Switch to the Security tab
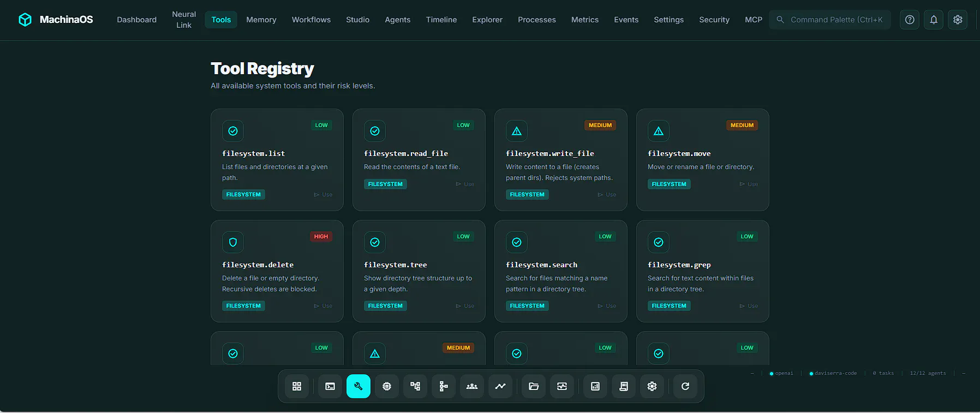Image resolution: width=980 pixels, height=413 pixels. pos(714,20)
